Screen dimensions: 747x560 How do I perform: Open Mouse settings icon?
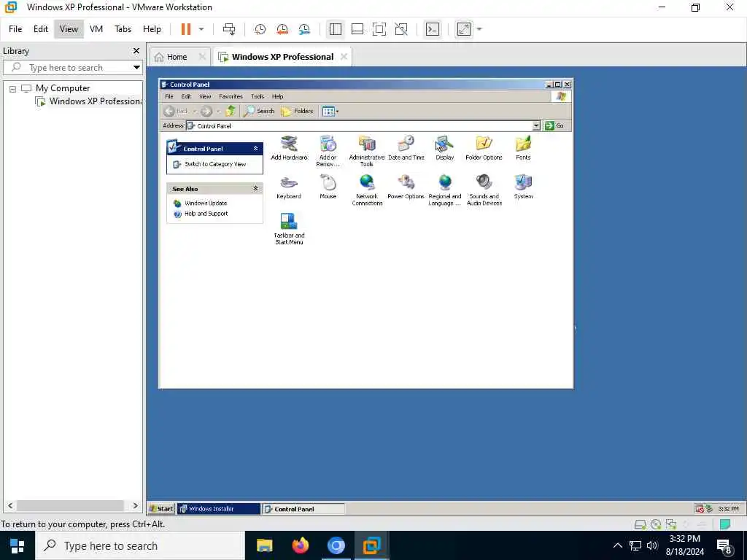[x=328, y=187]
